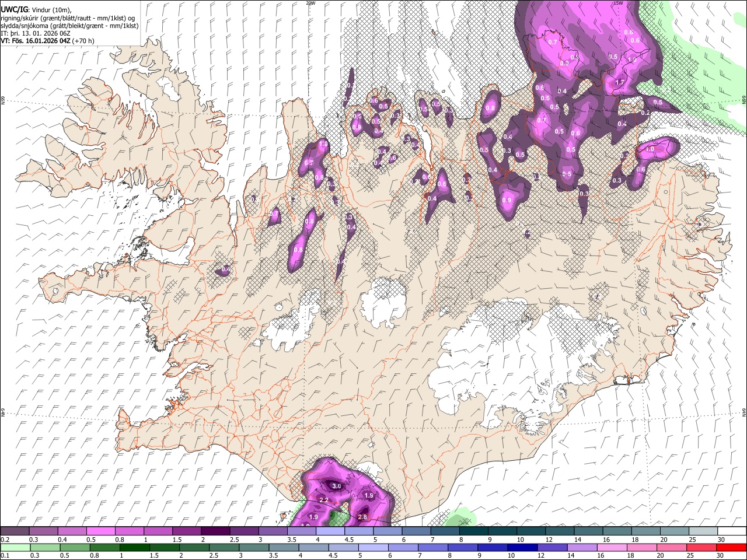The height and width of the screenshot is (560, 747).
Task: Click the '(+70 h)' forecast offset text
Action: (x=83, y=41)
